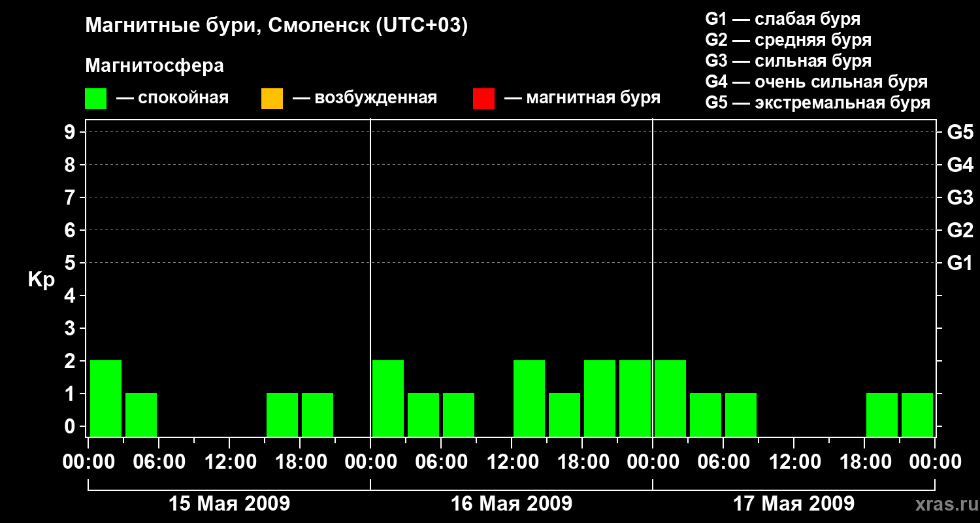Click the '— возбужденная' legend label
Viewport: 980px width, 523px height.
pyautogui.click(x=365, y=98)
